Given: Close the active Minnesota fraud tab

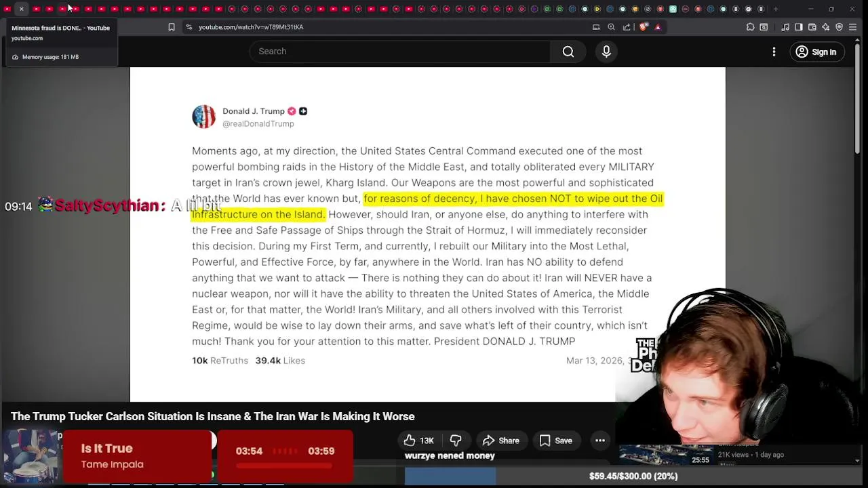Looking at the screenshot, I should [21, 9].
